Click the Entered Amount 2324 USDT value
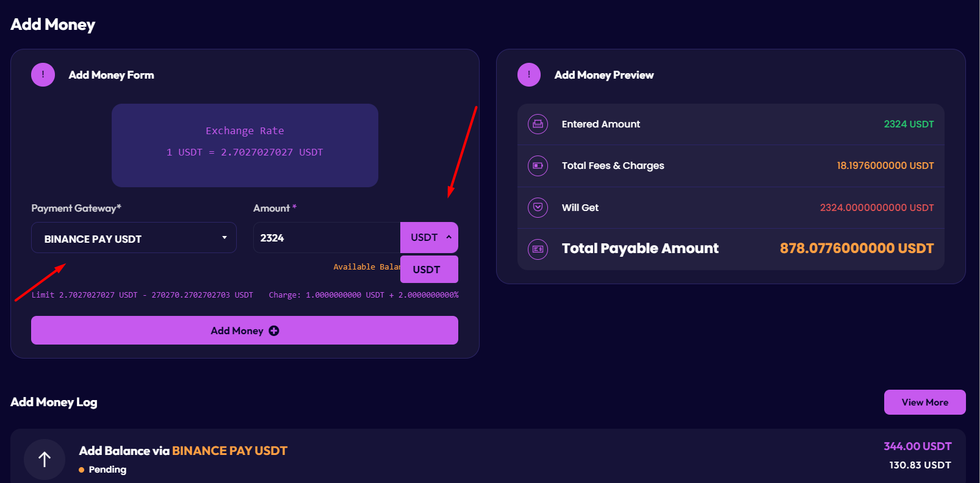This screenshot has width=980, height=483. point(909,124)
